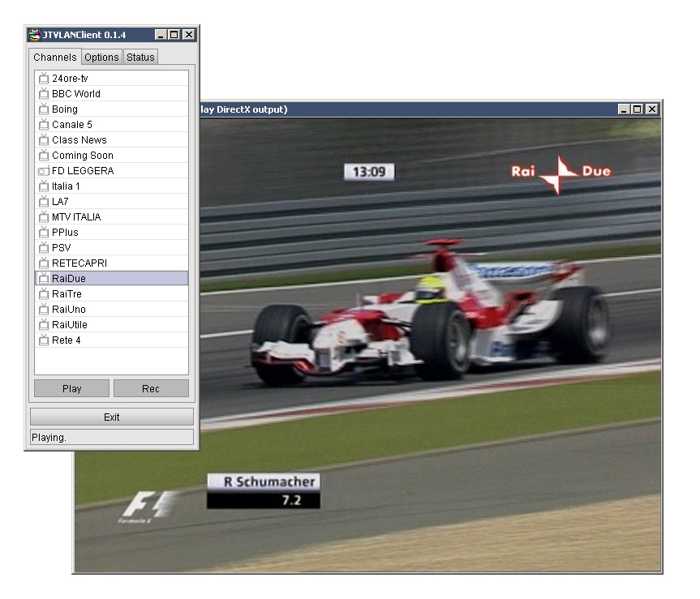Click the TV icon beside RaiTre
Viewport: 700px width, 599px height.
43,294
